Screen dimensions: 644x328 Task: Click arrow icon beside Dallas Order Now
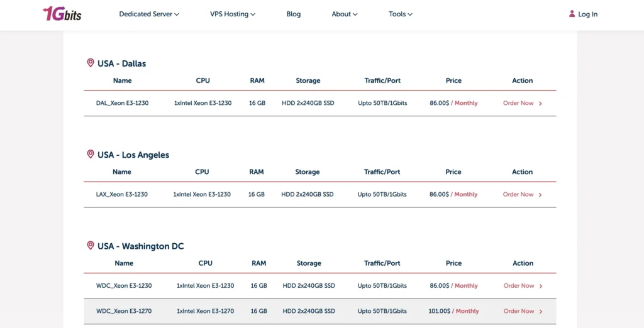pos(541,104)
